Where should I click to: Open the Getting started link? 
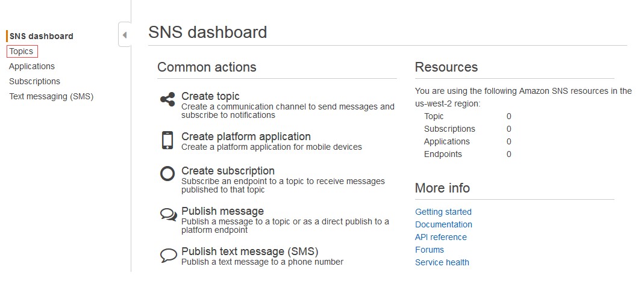click(x=443, y=212)
